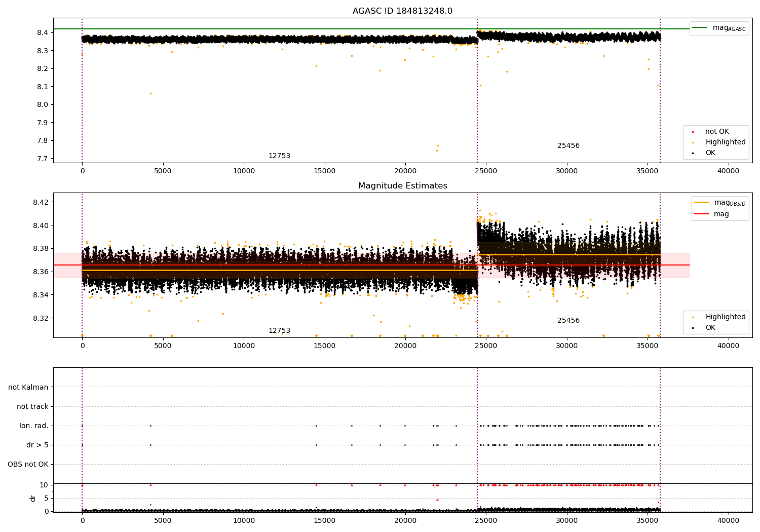The image size is (760, 532).
Task: Select the mag AGASC legend label
Action: pos(729,28)
